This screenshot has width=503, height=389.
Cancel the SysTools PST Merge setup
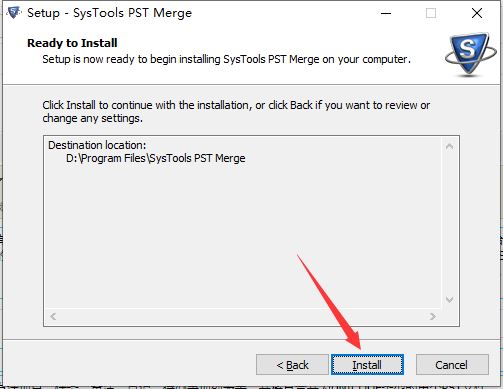click(452, 365)
